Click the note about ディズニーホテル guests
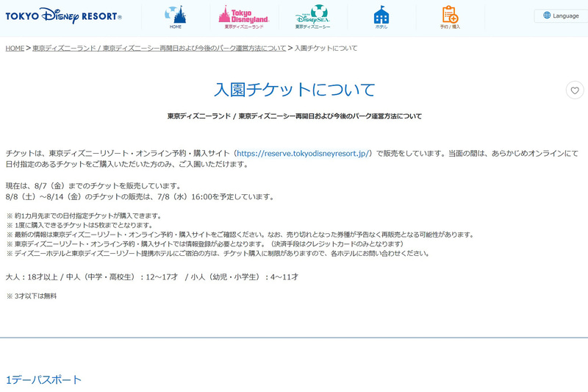Screen dimensions: 588x392 tap(218, 253)
